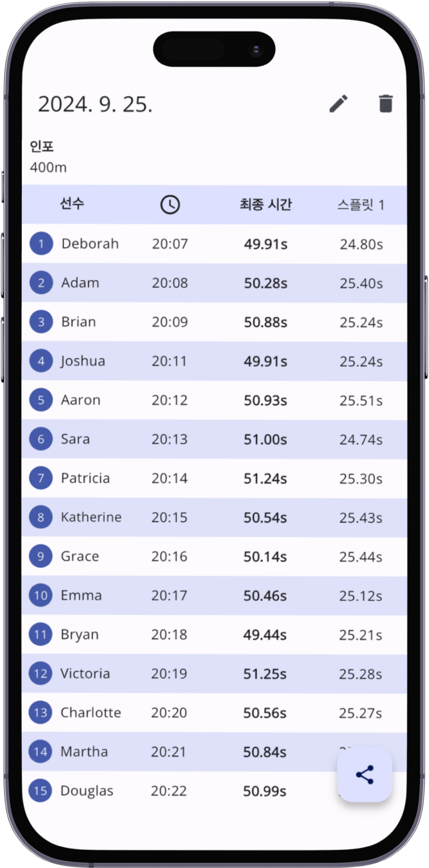Tap the 최종 시간 column header
Screen dimensions: 429x868
(265, 205)
